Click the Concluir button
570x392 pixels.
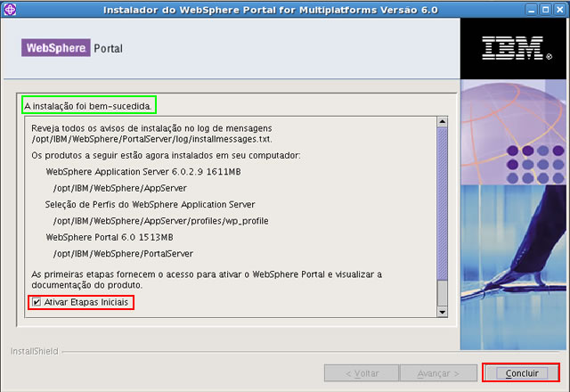click(x=521, y=373)
